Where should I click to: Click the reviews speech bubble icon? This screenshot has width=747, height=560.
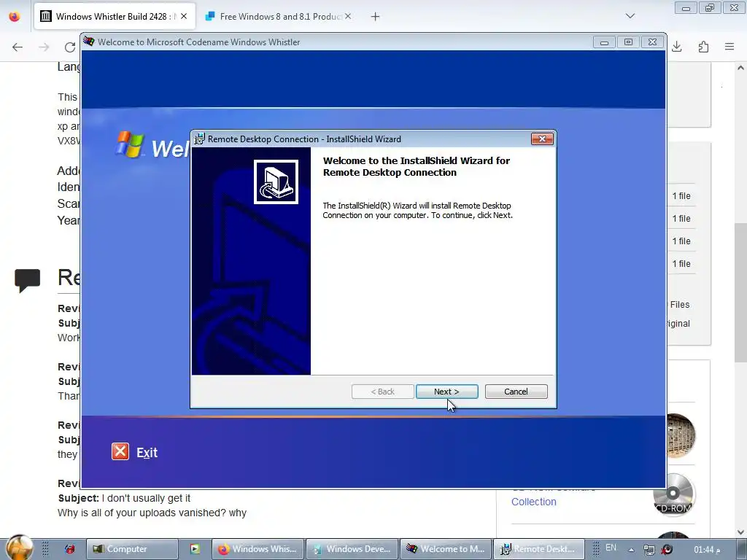point(27,281)
